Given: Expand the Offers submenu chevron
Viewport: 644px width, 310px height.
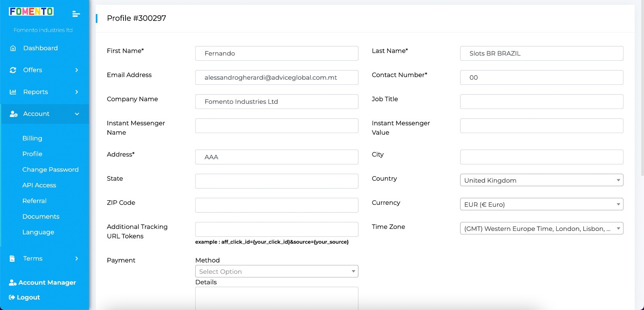Looking at the screenshot, I should point(76,70).
